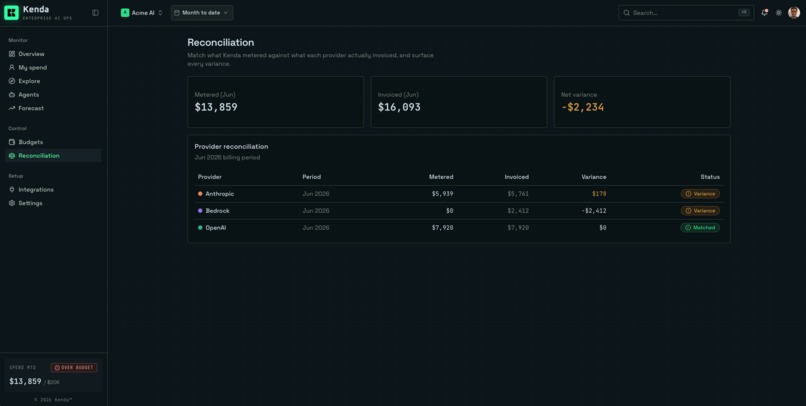Select the Net variance card
The width and height of the screenshot is (806, 406).
click(642, 102)
